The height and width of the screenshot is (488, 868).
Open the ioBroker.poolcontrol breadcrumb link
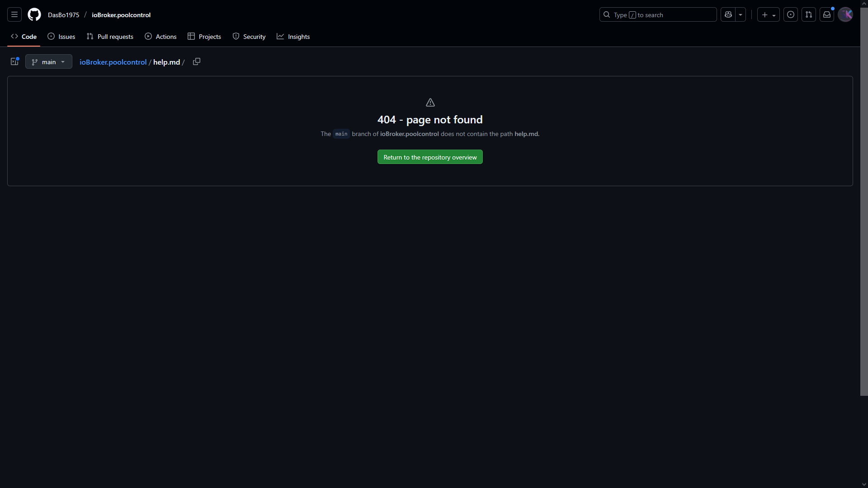tap(113, 62)
